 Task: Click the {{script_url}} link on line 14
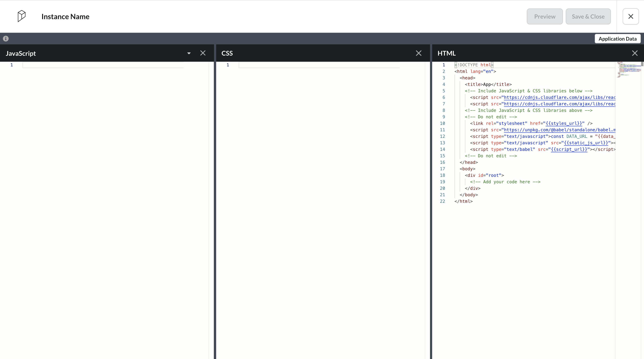[569, 149]
